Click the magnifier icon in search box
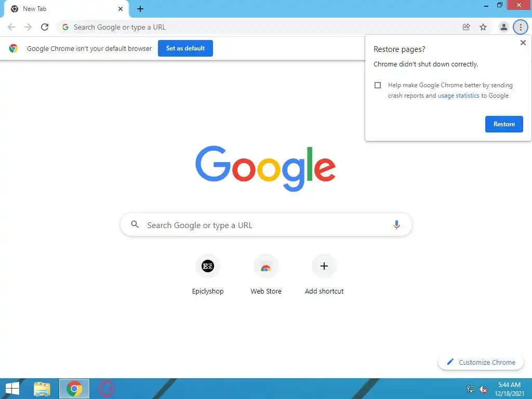 (135, 224)
